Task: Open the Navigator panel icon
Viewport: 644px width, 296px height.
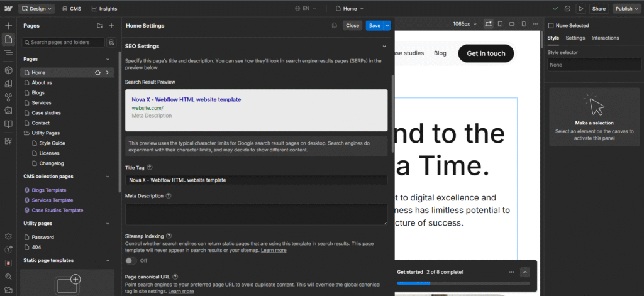Action: coord(9,53)
